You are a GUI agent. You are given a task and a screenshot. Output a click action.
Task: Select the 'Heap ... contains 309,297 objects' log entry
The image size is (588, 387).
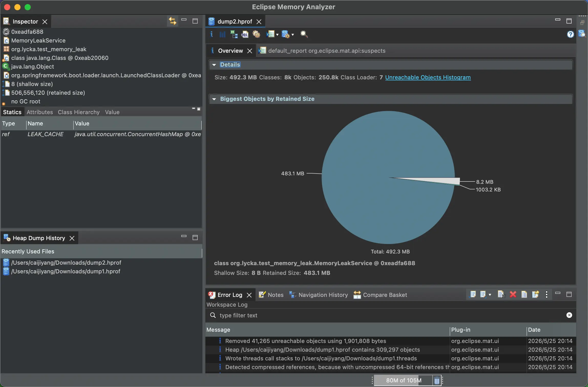[391, 350]
